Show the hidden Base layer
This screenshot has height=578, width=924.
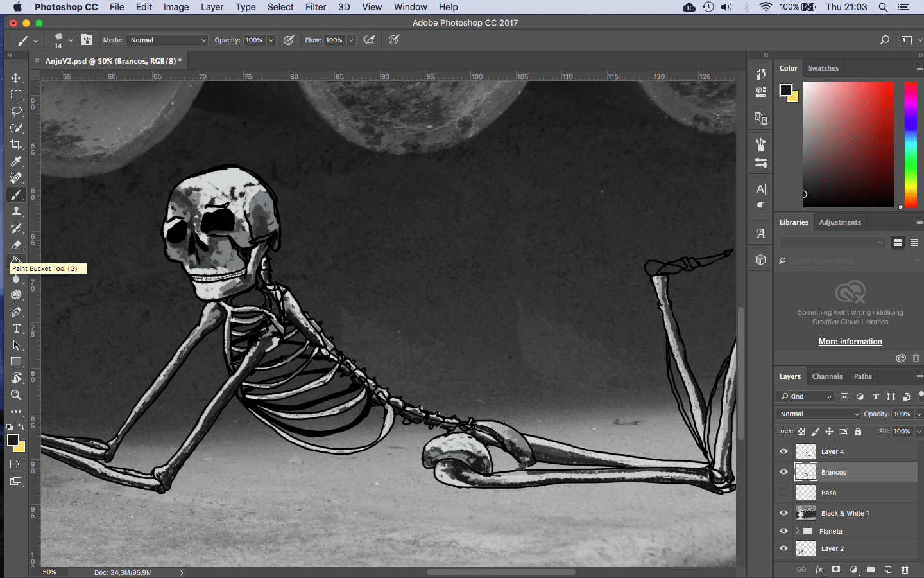783,493
